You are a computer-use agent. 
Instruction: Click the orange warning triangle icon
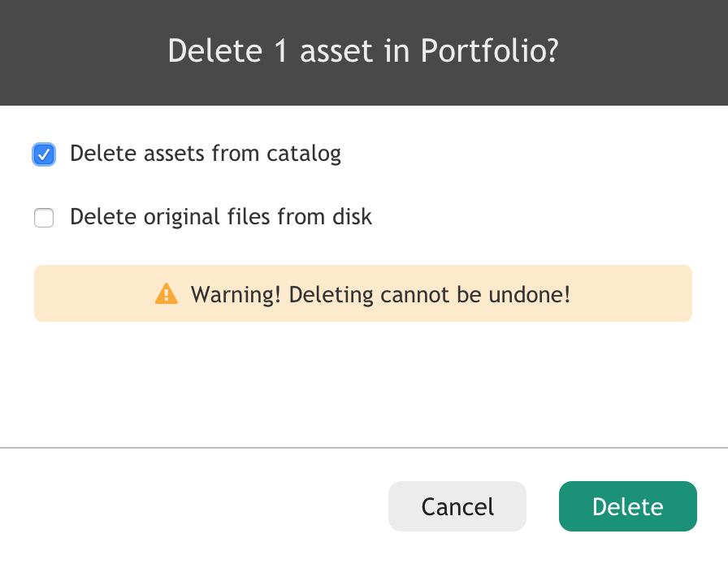(x=167, y=293)
